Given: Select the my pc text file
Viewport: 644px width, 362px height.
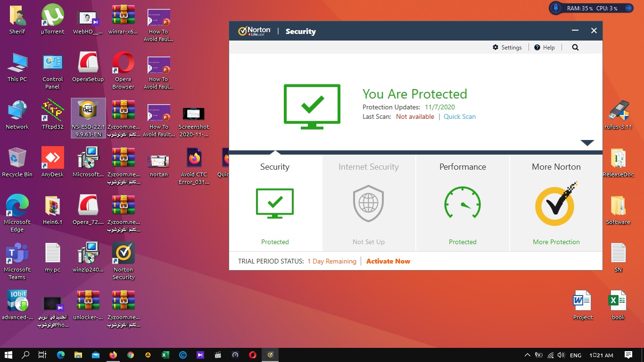Looking at the screenshot, I should [53, 257].
